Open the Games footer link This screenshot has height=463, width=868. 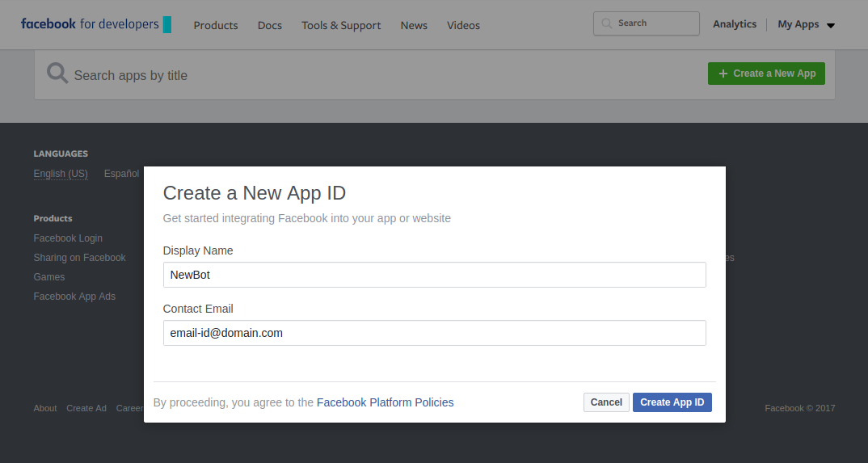coord(48,277)
